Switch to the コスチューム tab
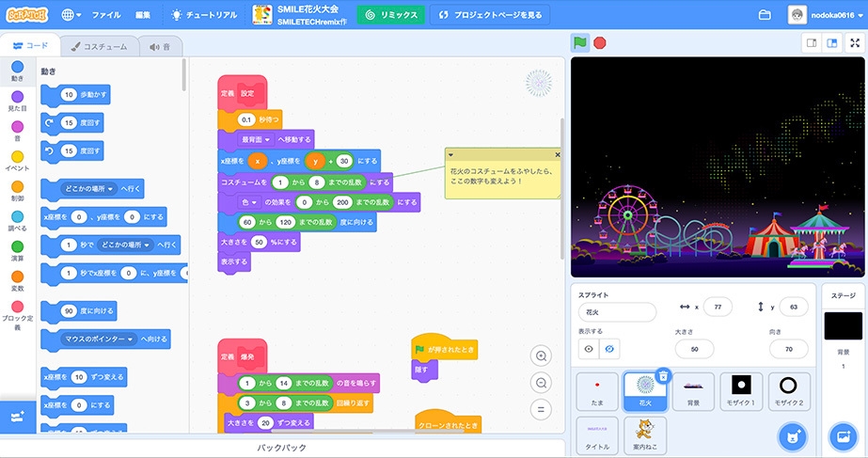This screenshot has height=458, width=868. [99, 47]
